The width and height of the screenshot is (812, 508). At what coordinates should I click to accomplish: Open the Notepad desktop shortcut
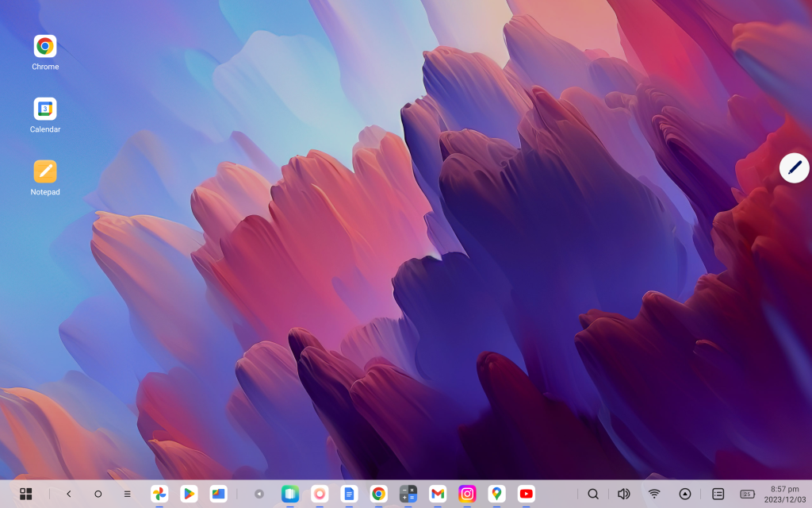pyautogui.click(x=45, y=171)
